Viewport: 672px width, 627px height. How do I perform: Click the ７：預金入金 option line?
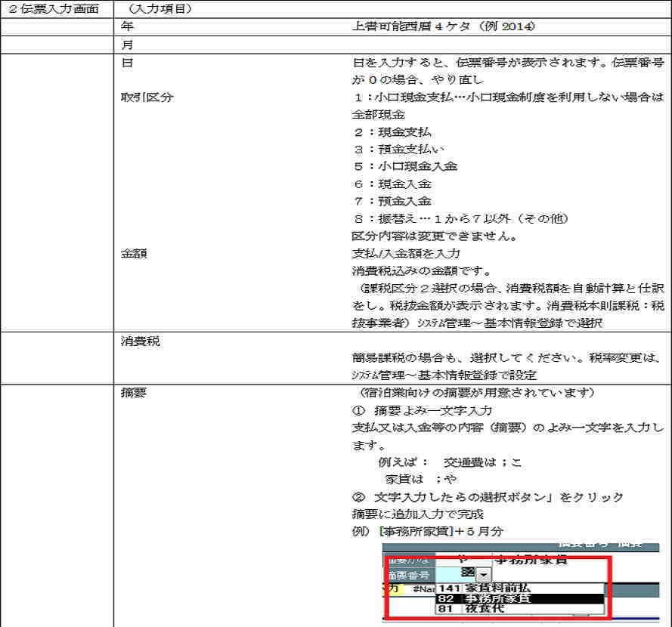point(392,201)
